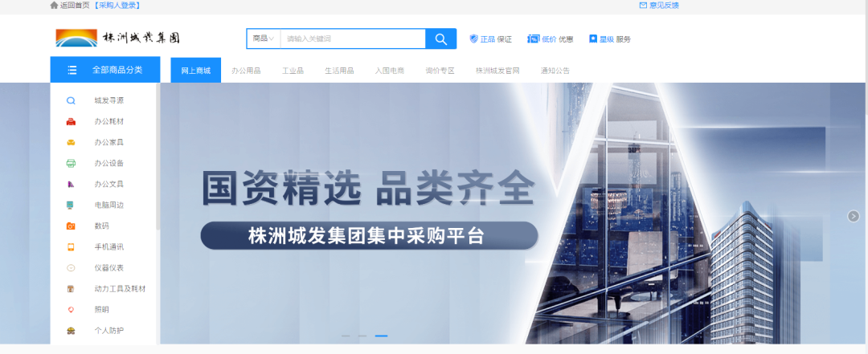Open the 询价专区 tab
Viewport: 868px width, 354px height.
pos(440,71)
